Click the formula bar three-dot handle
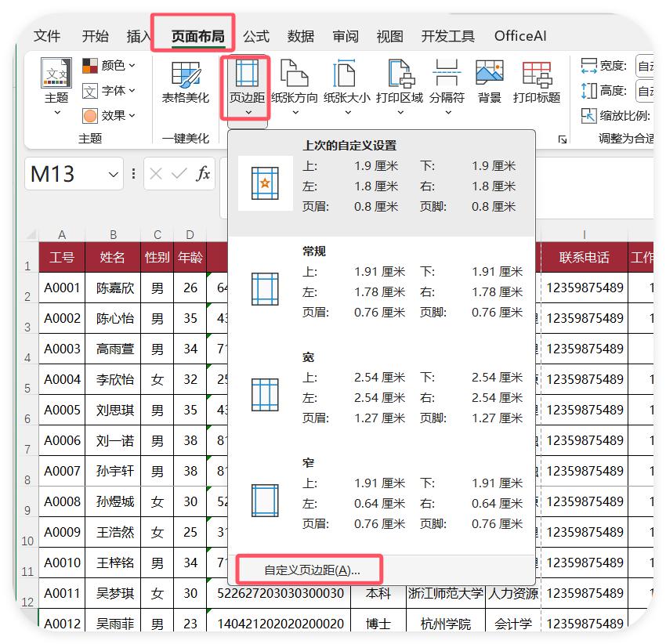666x644 pixels. pyautogui.click(x=134, y=174)
